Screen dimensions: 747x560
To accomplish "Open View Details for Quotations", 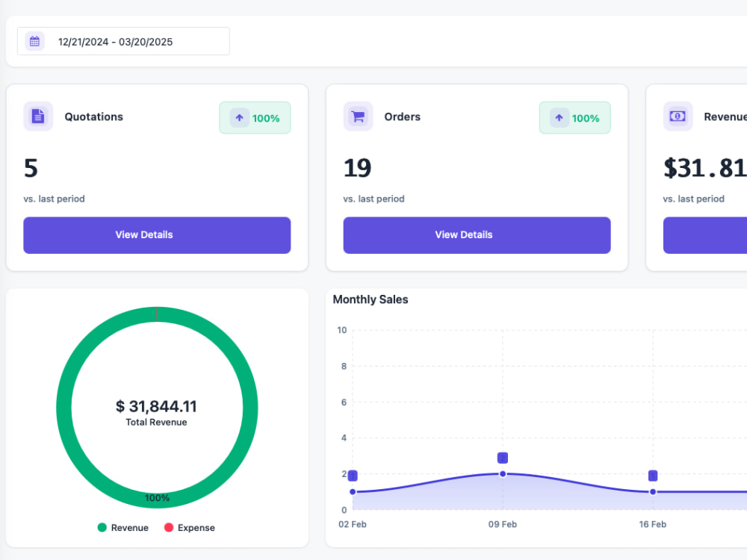I will [x=157, y=235].
